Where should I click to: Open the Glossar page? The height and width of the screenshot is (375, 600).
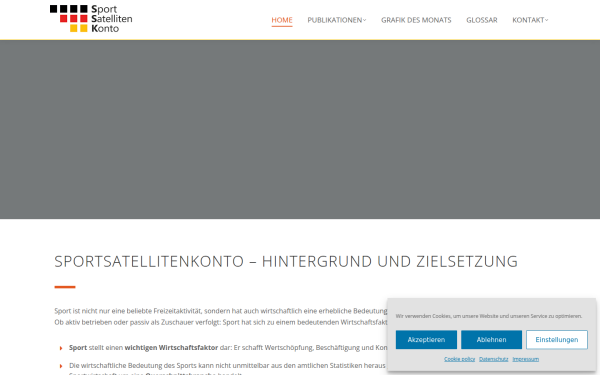(x=481, y=20)
